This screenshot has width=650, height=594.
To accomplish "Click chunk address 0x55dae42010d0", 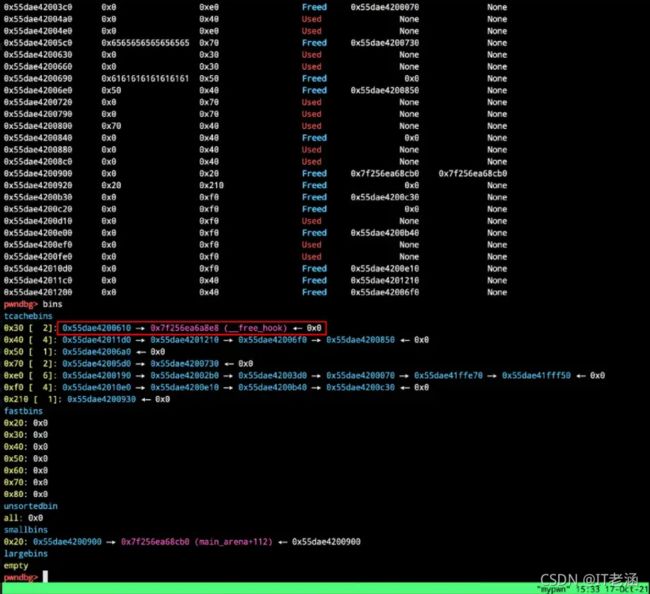I will [x=38, y=269].
